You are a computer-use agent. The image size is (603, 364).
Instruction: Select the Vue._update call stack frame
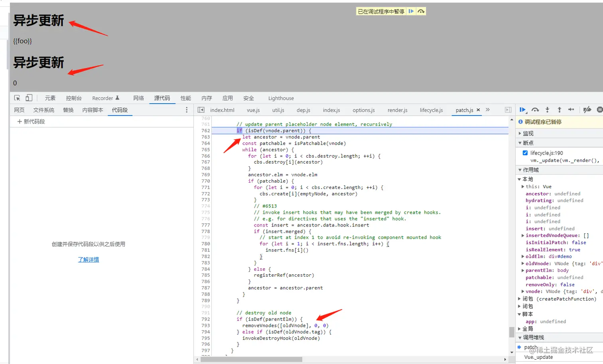(538, 357)
